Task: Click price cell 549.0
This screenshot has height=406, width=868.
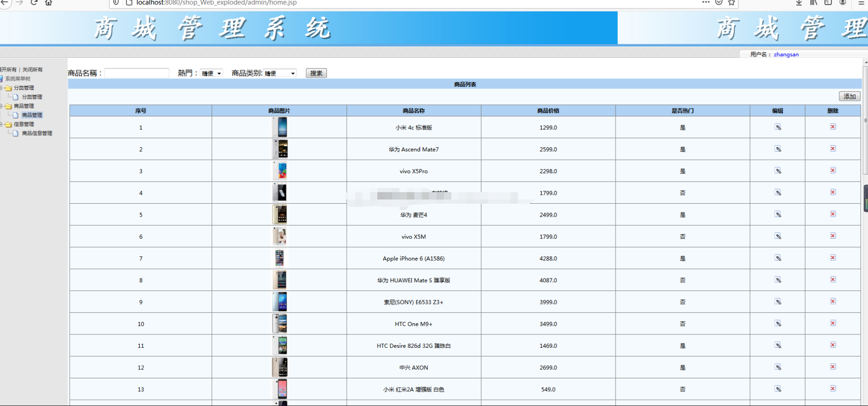Action: pos(548,389)
